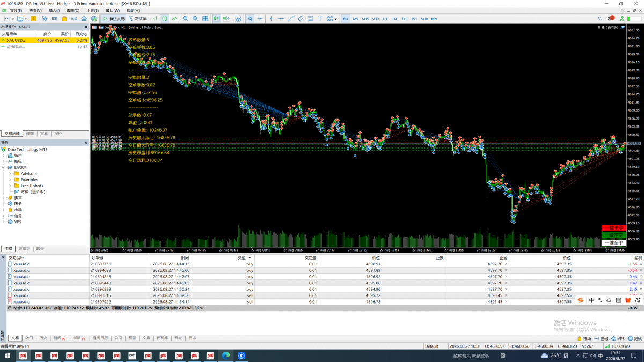Click the red 一键平多 button on chart
The height and width of the screenshot is (362, 644).
click(x=614, y=228)
